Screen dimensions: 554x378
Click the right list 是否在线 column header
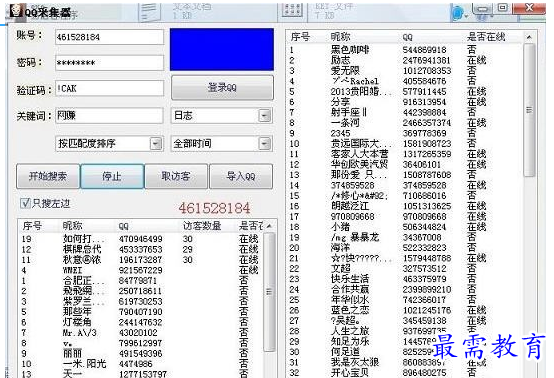coord(486,37)
